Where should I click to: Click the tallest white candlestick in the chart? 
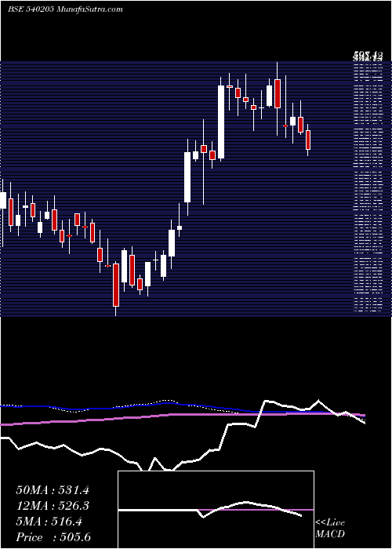coord(221,122)
